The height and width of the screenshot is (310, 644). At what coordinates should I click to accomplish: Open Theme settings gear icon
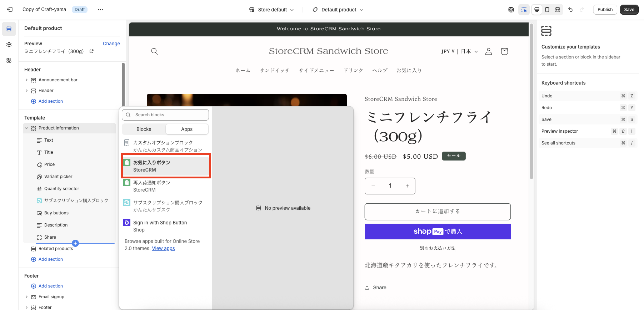click(x=9, y=45)
